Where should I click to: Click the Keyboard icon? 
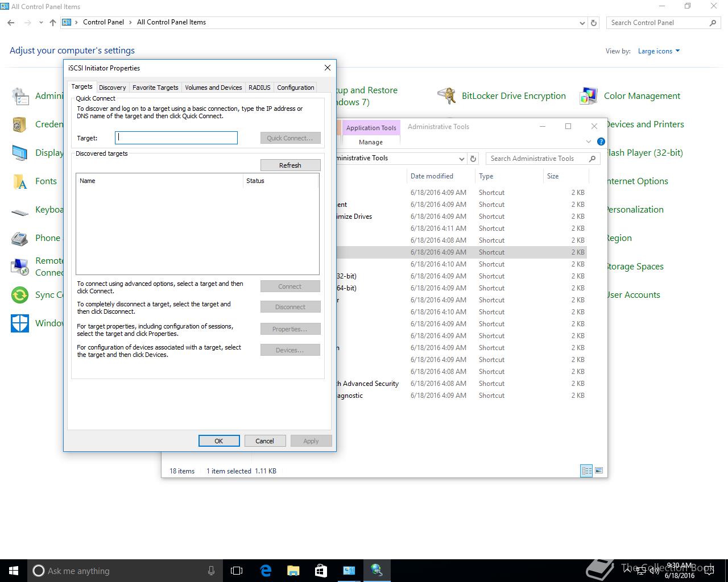(20, 213)
